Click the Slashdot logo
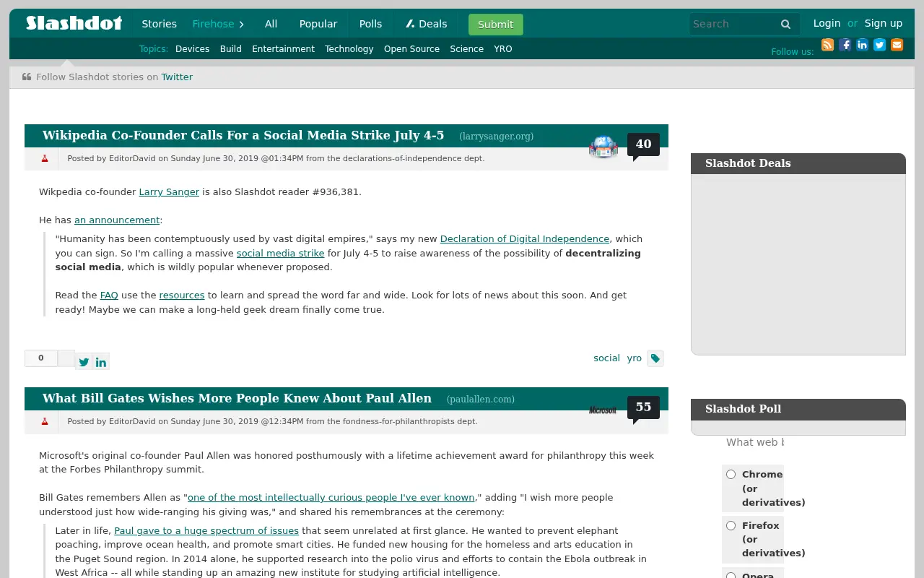Viewport: 924px width, 578px height. [74, 23]
